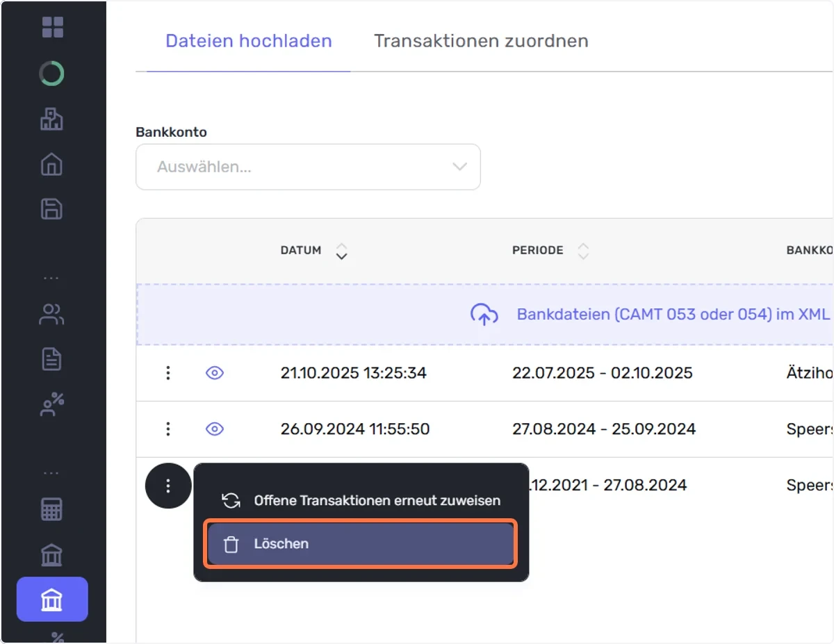Click Bankdateien (CAMT 053 oder 054) upload link
834x644 pixels.
(x=673, y=314)
